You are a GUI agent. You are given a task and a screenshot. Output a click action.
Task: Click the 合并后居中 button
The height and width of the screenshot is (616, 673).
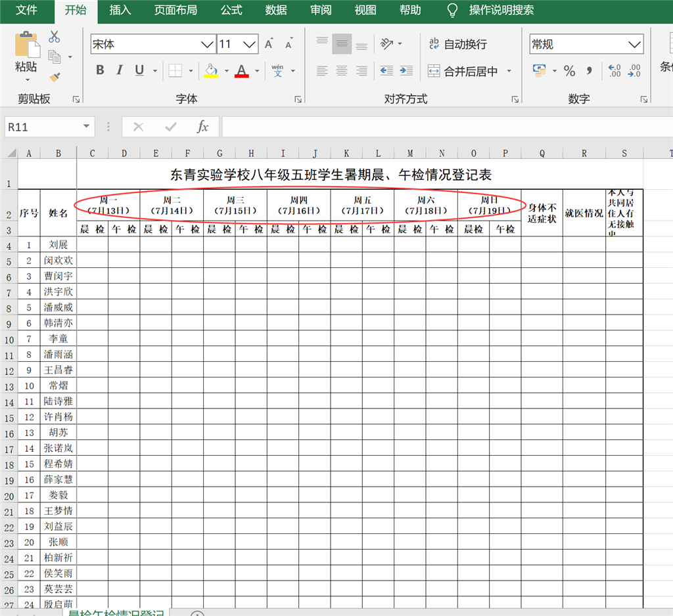tap(463, 71)
